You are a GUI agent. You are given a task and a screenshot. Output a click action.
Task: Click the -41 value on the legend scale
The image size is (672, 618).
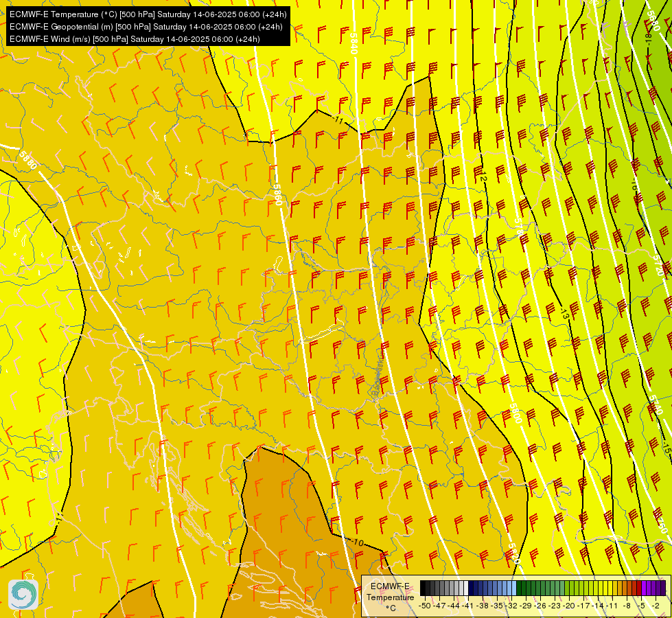pyautogui.click(x=468, y=606)
